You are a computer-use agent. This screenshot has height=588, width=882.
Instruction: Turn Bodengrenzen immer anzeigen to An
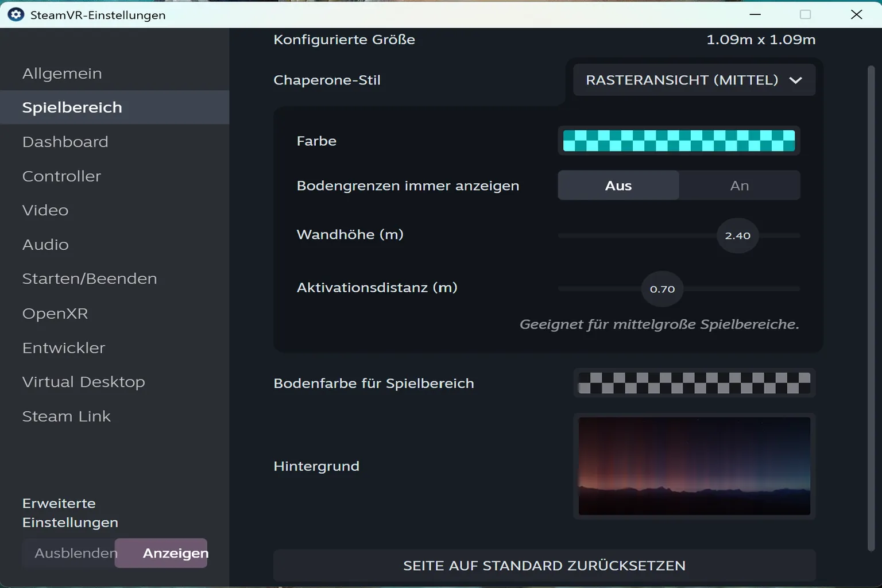click(x=740, y=185)
